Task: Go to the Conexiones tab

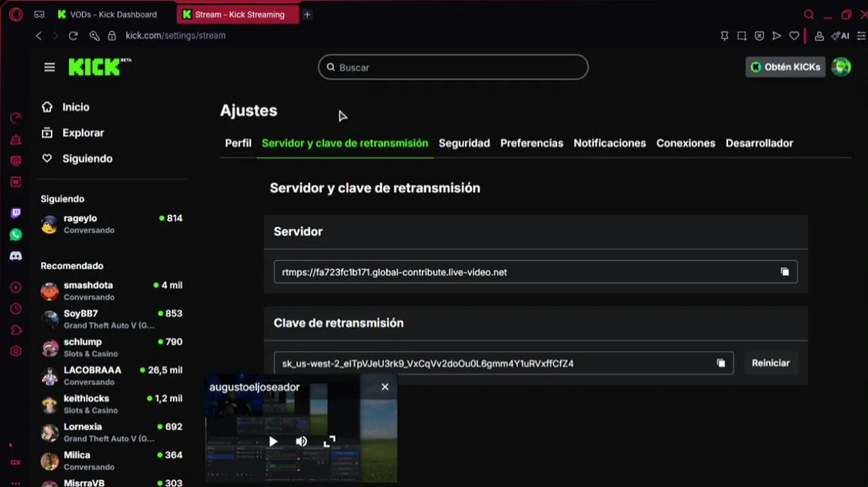Action: (x=685, y=143)
